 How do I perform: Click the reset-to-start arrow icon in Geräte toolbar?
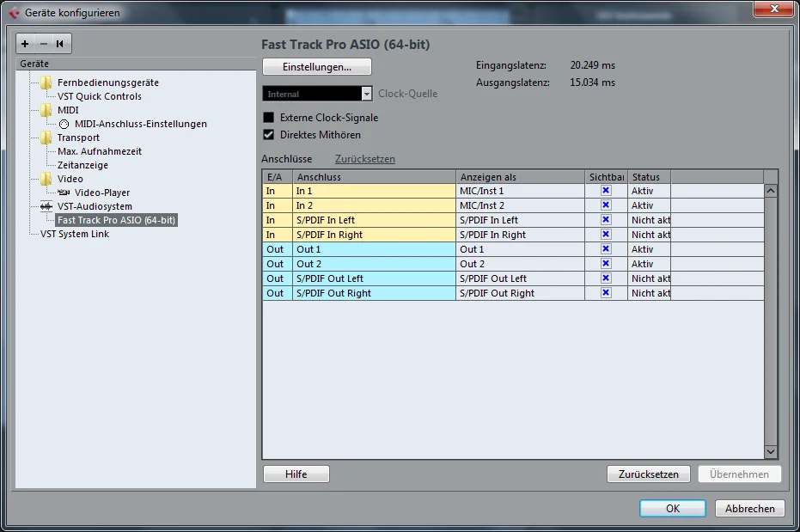pyautogui.click(x=60, y=44)
